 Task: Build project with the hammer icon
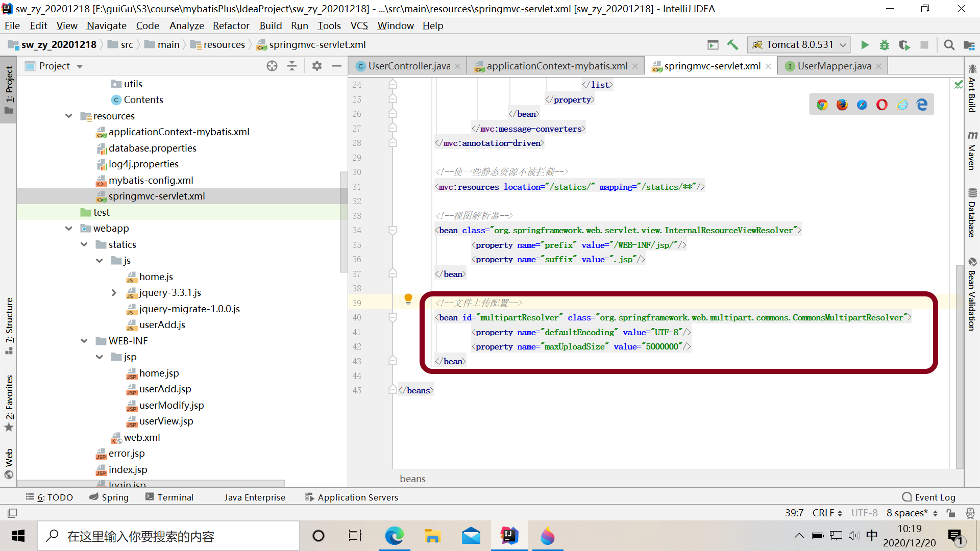pos(732,45)
